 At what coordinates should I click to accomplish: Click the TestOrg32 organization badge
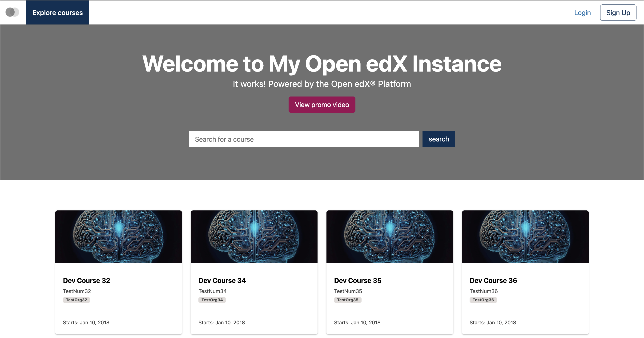click(x=76, y=300)
